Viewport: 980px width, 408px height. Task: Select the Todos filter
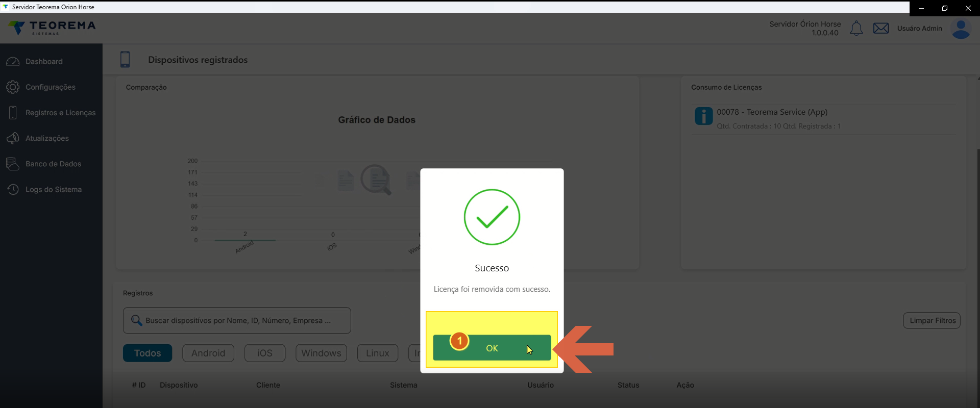[x=148, y=353]
